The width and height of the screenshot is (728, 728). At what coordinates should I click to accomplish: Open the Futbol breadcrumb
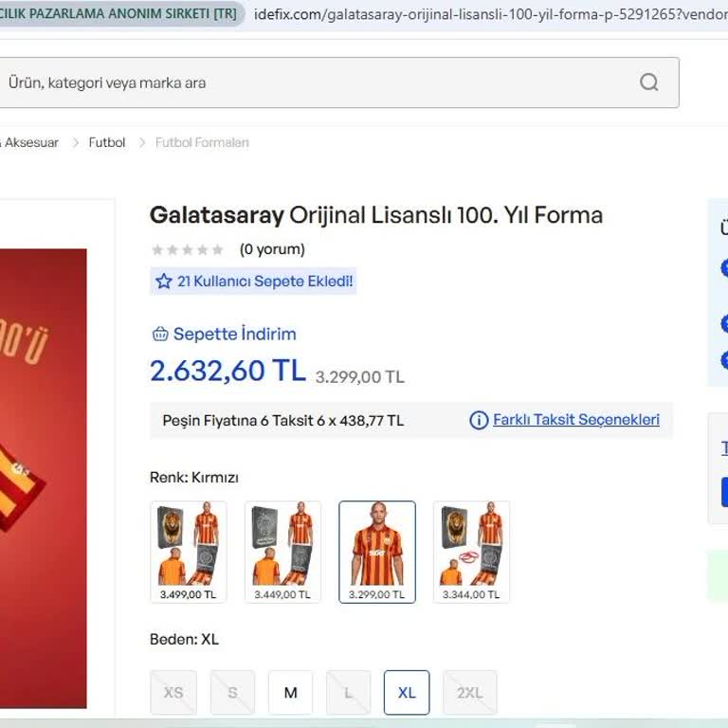[107, 142]
